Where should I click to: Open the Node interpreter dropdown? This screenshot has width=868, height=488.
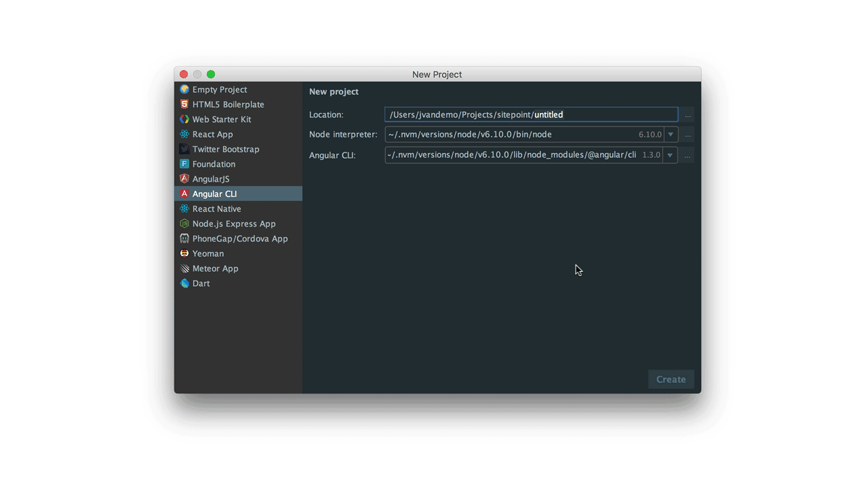click(x=670, y=134)
